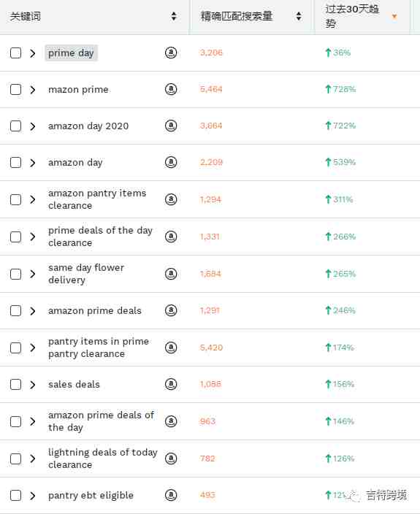420x514 pixels.
Task: Open the prime day keyword link
Action: (71, 53)
